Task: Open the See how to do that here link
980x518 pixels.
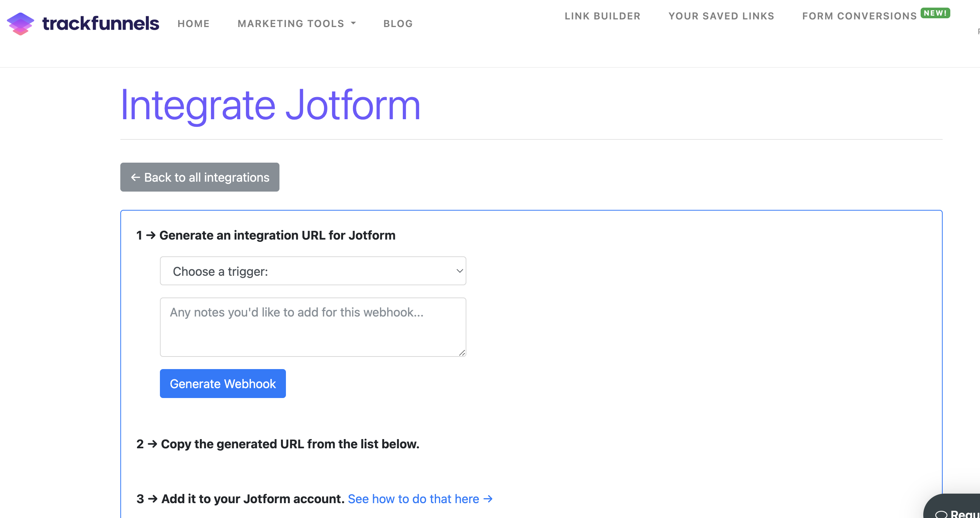Action: coord(420,499)
